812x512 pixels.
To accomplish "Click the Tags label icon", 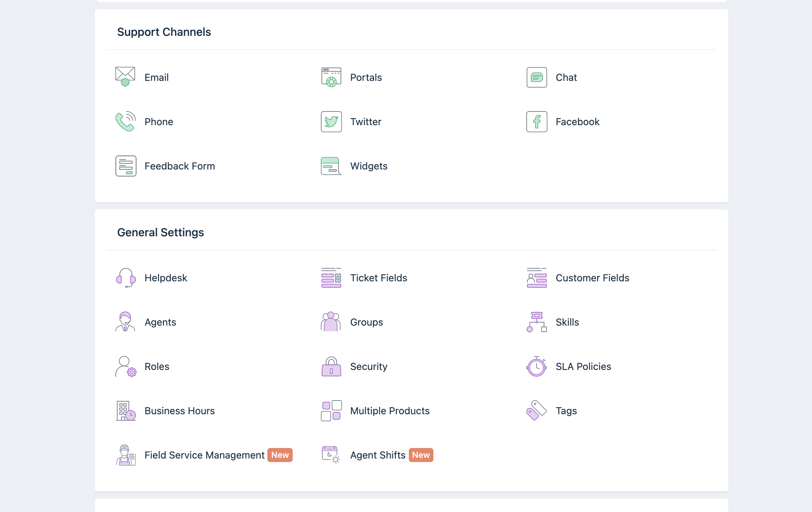I will coord(536,410).
